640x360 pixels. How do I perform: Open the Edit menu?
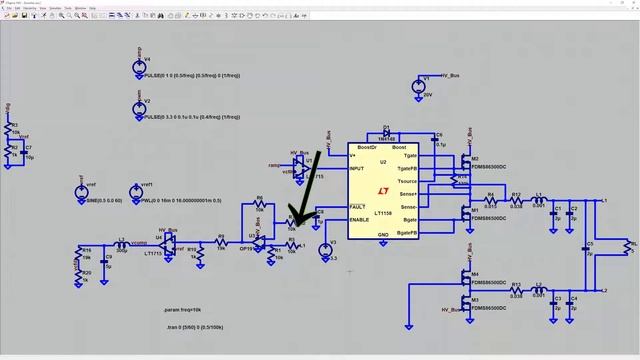(x=18, y=8)
